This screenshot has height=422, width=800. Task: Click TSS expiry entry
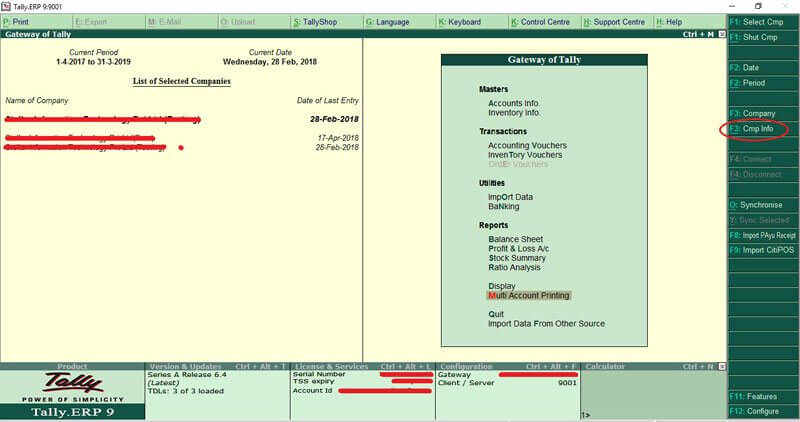click(362, 381)
